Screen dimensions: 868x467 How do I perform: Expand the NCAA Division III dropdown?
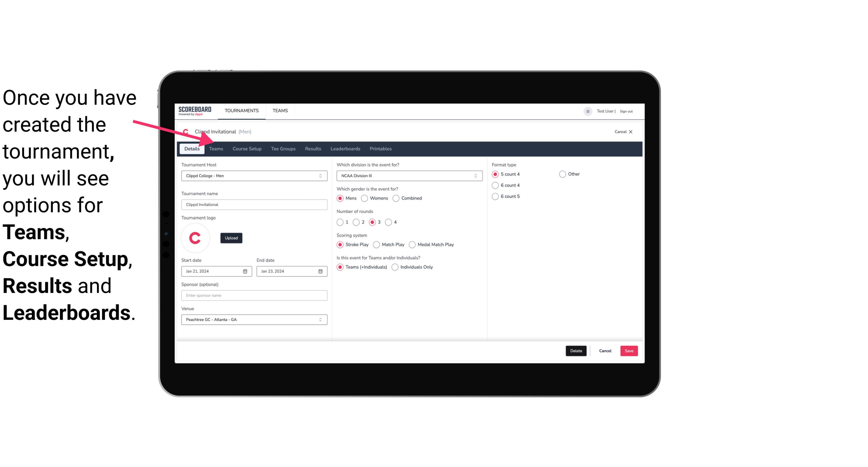click(x=474, y=176)
